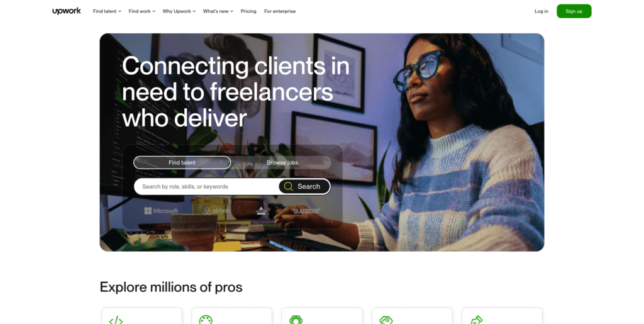Click the Upwork logo
Screen dimensions: 644x324
point(67,11)
